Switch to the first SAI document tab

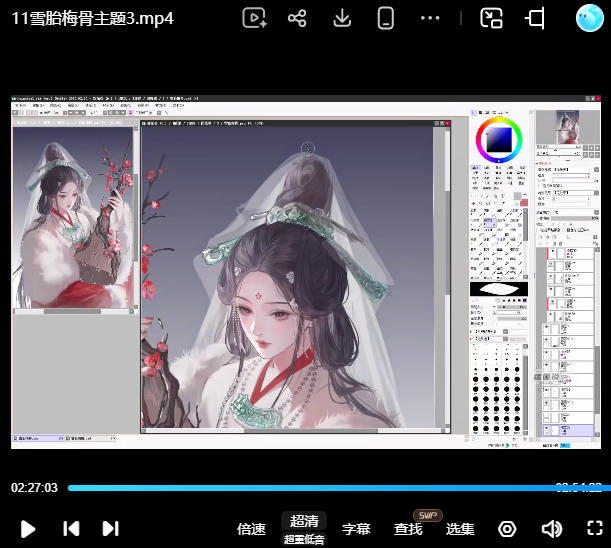pos(38,438)
